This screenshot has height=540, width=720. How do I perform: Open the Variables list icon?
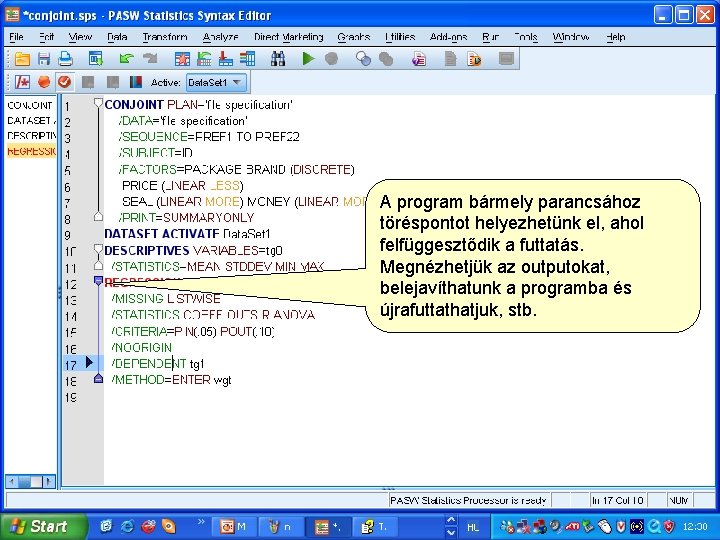point(247,59)
